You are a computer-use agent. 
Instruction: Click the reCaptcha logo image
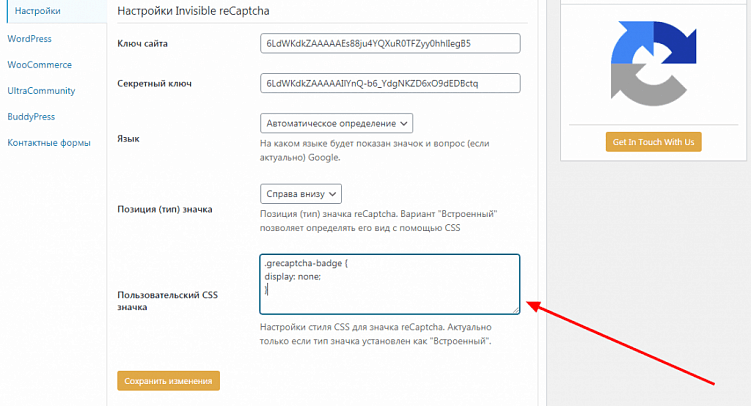[653, 67]
